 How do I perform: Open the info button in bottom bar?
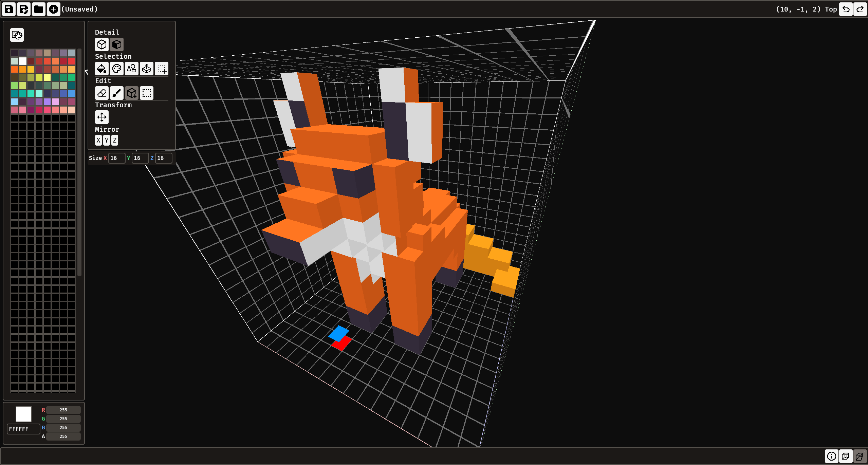[x=832, y=457]
